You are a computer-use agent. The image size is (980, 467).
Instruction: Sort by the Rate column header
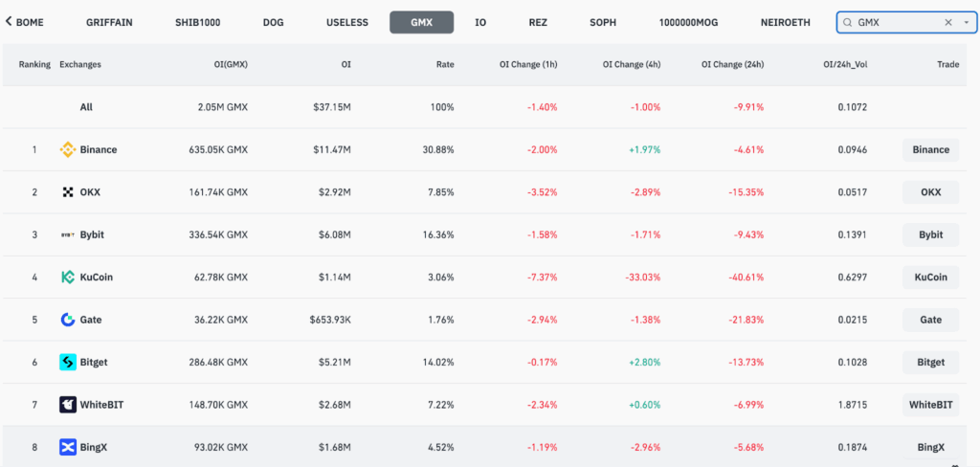[446, 64]
